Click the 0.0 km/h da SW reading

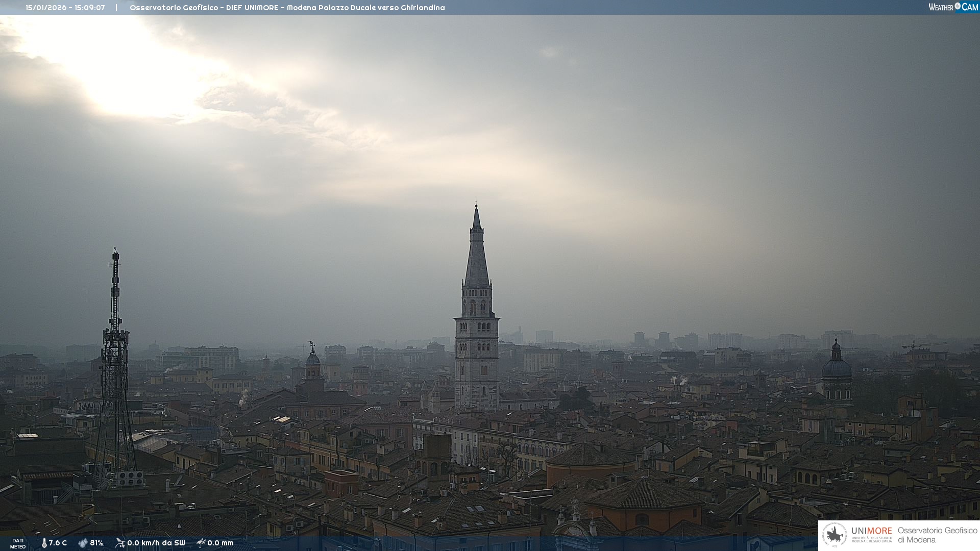[x=156, y=543]
